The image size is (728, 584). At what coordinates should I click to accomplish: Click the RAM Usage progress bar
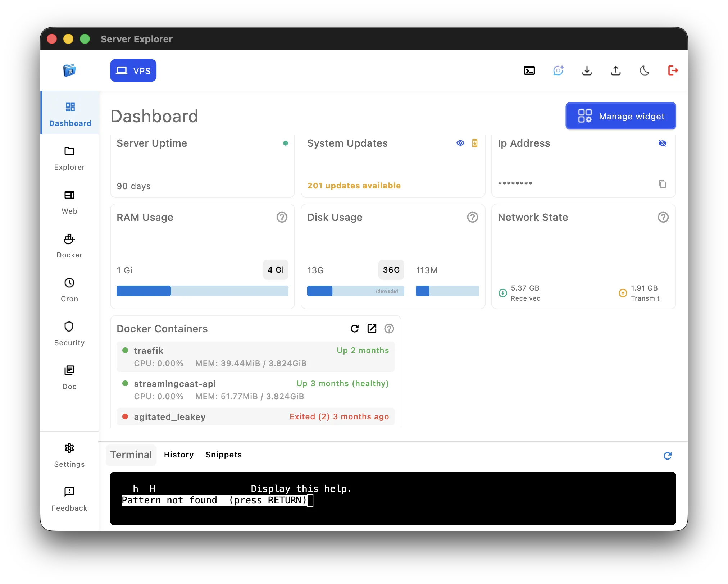(202, 291)
